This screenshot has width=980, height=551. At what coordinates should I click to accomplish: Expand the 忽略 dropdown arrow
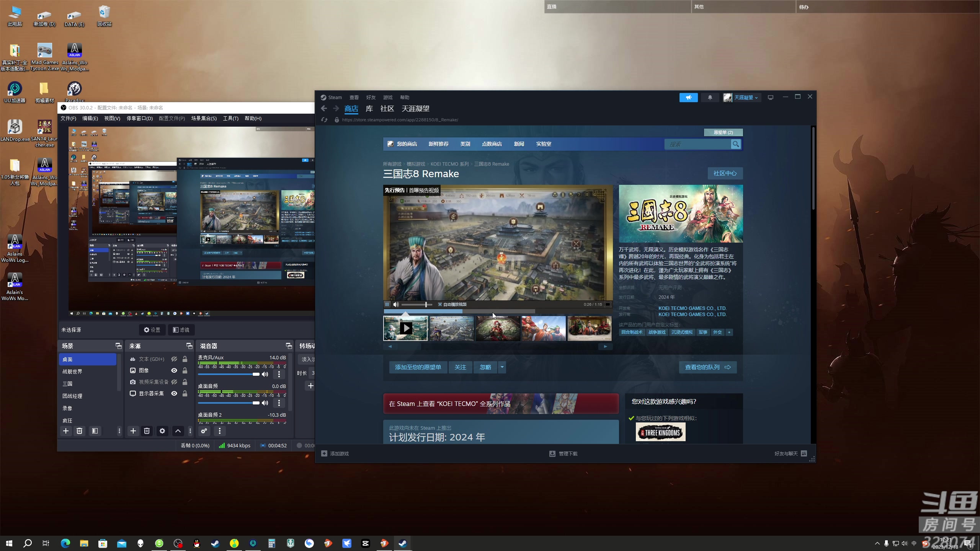click(x=502, y=367)
